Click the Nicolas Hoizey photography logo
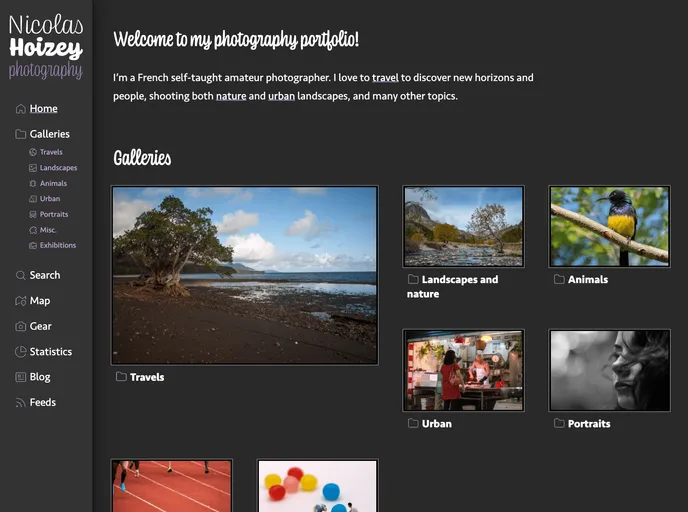Screen dimensions: 688x512 pos(46,47)
